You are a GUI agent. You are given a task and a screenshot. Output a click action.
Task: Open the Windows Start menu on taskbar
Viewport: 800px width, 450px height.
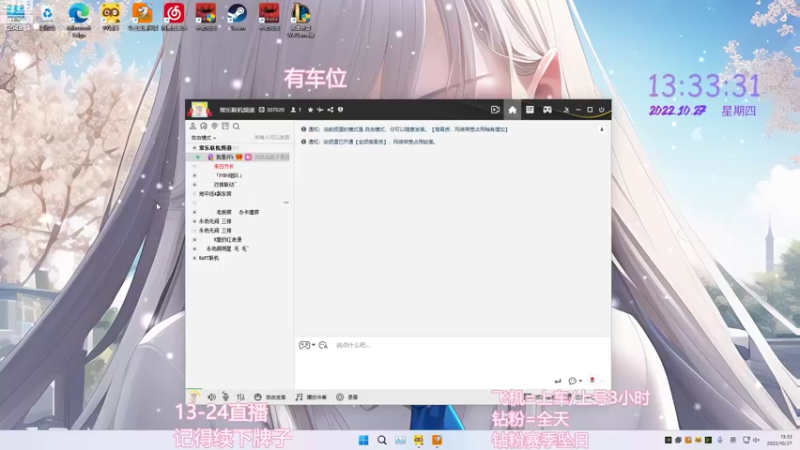pos(363,440)
